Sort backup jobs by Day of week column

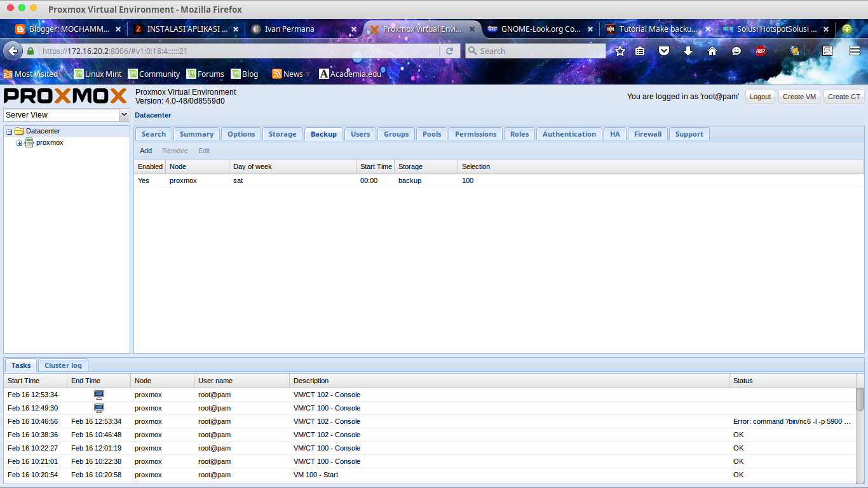292,166
